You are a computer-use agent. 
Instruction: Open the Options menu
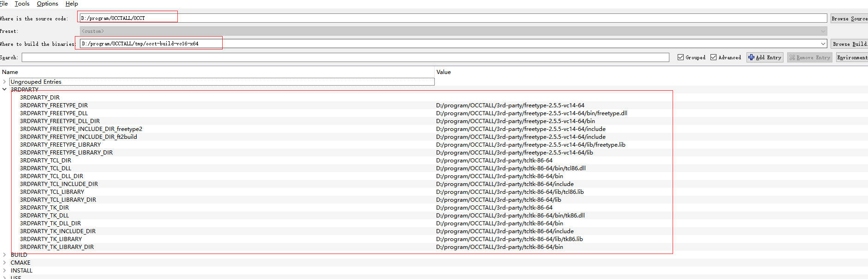tap(47, 4)
